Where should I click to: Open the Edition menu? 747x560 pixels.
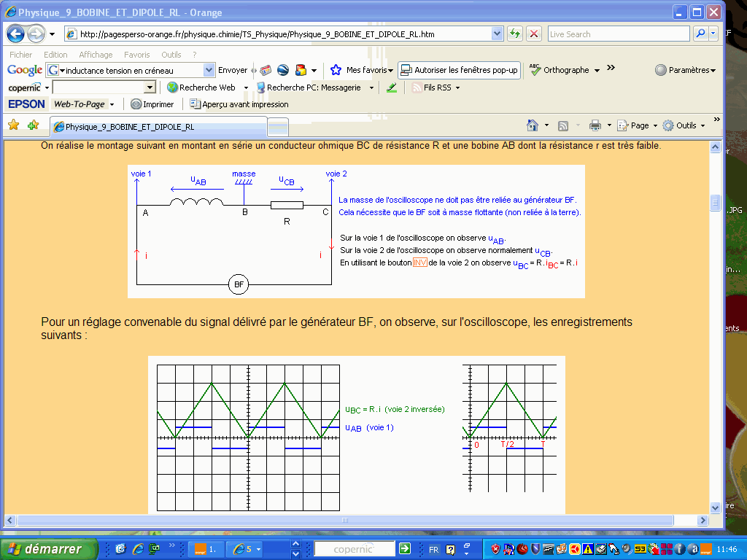coord(55,55)
